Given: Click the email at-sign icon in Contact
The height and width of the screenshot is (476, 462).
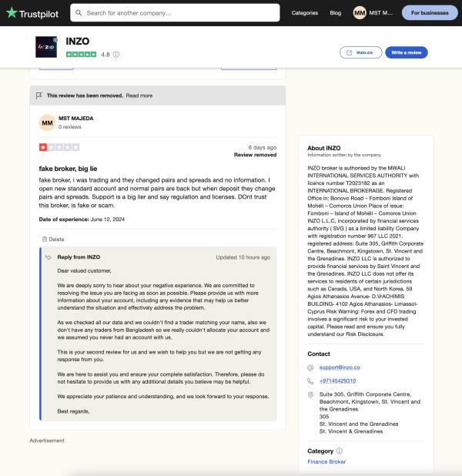Looking at the screenshot, I should pyautogui.click(x=310, y=367).
